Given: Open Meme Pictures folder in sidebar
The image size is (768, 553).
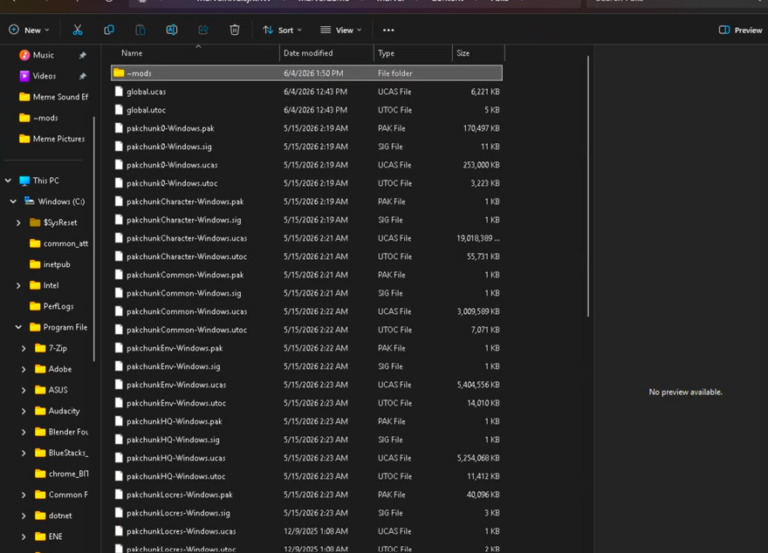Looking at the screenshot, I should pyautogui.click(x=51, y=139).
